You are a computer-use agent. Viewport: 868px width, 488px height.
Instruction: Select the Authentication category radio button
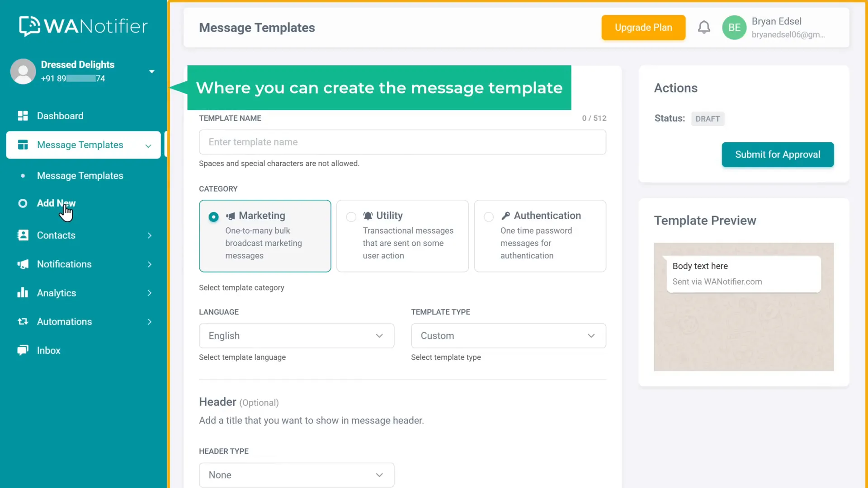pos(489,217)
